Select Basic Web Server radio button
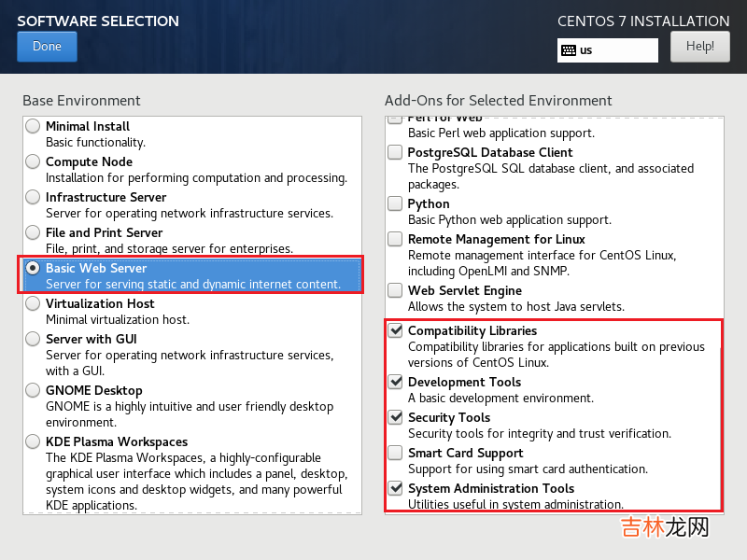The height and width of the screenshot is (560, 747). point(34,268)
